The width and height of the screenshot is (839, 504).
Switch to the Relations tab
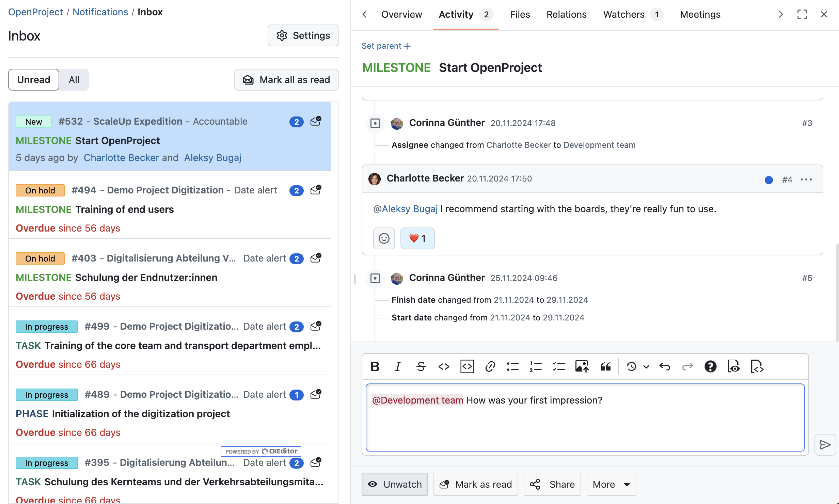point(566,14)
